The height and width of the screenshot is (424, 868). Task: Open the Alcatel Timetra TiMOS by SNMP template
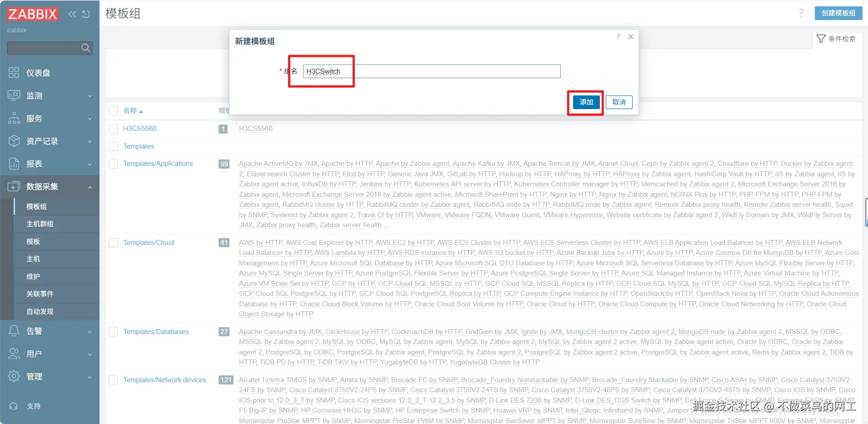[x=288, y=380]
